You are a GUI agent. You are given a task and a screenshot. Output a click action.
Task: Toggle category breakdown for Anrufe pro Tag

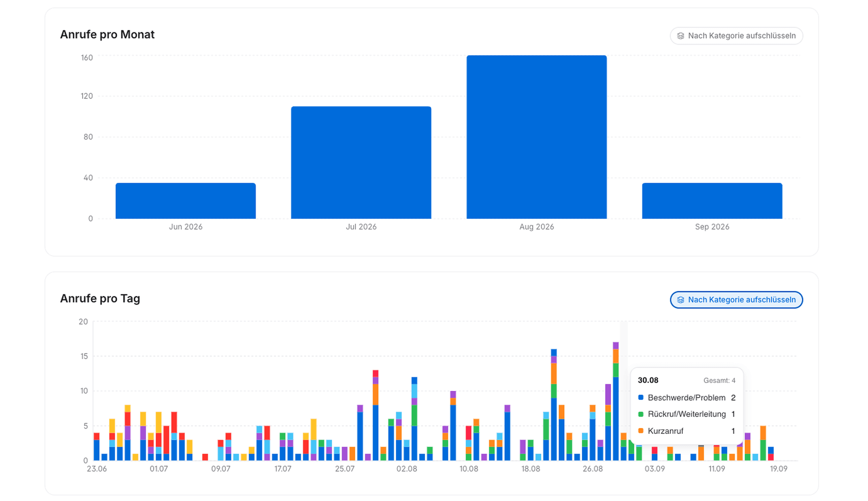coord(736,300)
